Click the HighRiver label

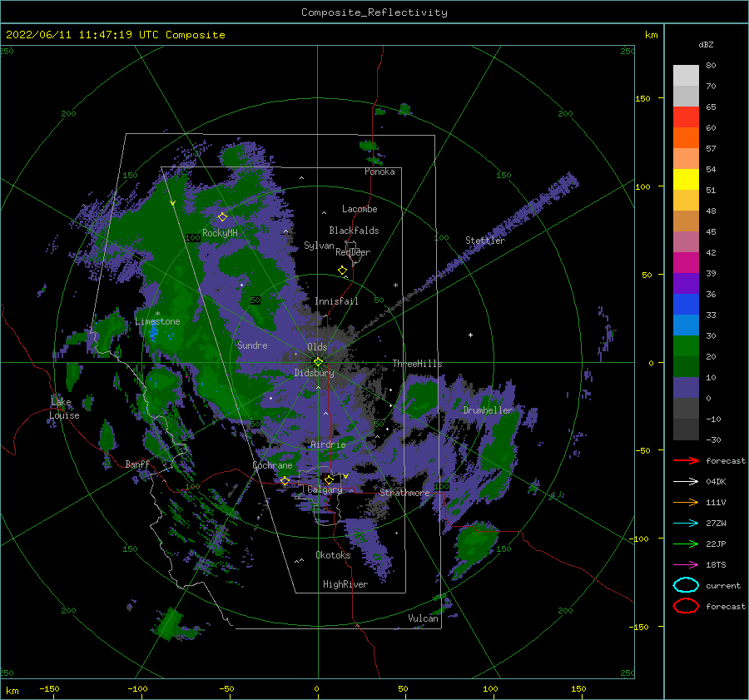click(345, 584)
